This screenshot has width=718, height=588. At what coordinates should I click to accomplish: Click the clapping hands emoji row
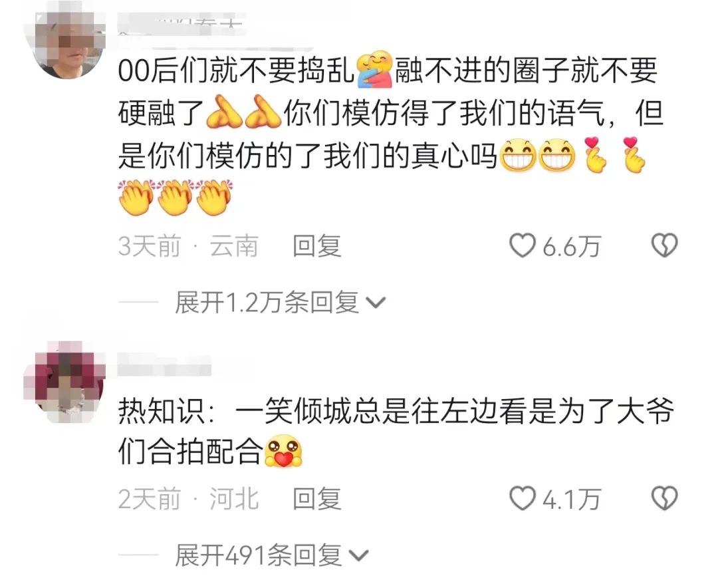[174, 198]
